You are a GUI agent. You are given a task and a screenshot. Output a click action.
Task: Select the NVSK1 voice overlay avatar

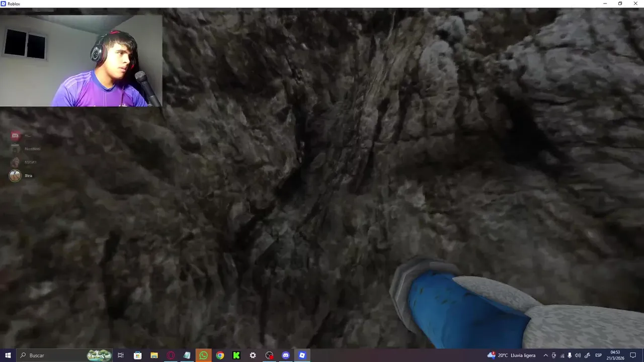[15, 162]
